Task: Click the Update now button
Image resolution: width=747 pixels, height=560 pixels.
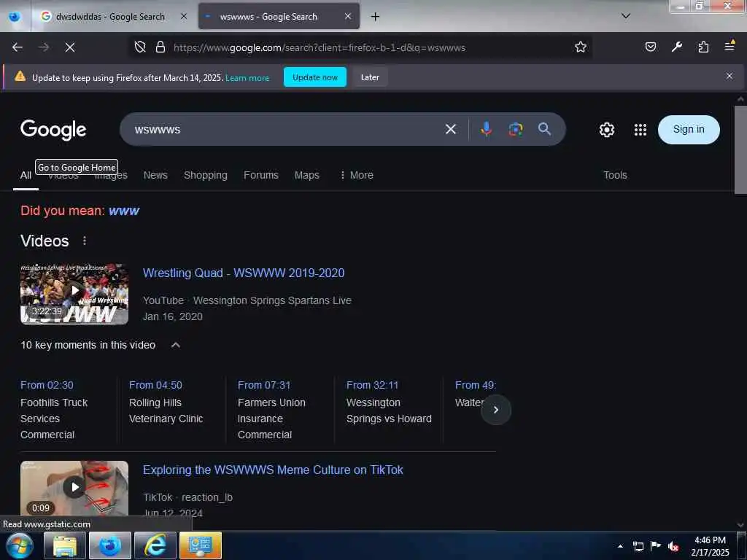Action: [315, 77]
